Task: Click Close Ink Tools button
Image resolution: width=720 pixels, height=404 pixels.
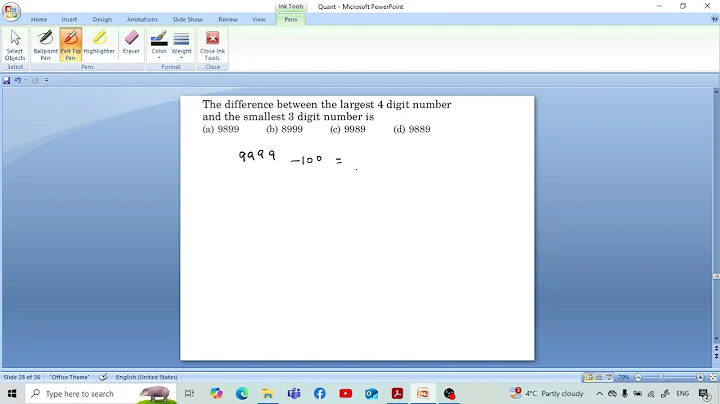Action: [212, 45]
